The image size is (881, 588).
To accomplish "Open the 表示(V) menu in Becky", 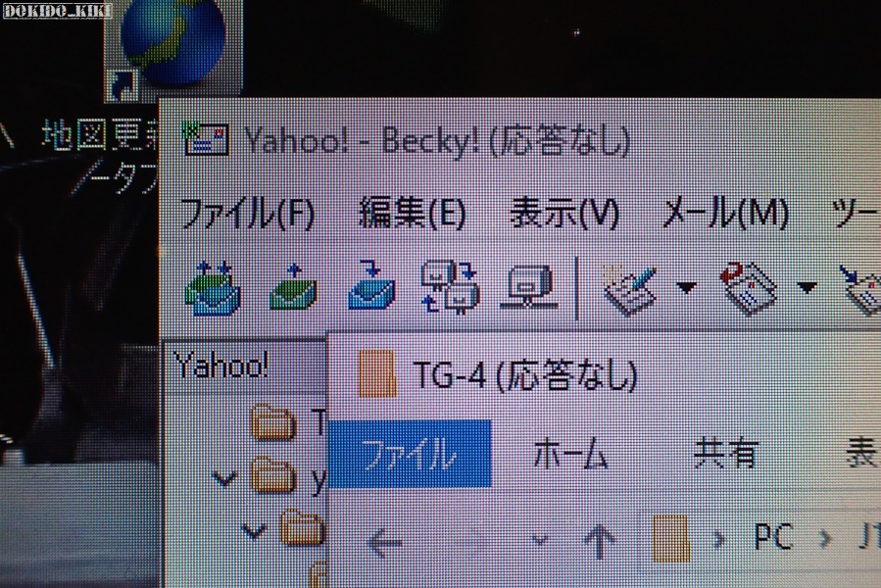I will pos(564,214).
